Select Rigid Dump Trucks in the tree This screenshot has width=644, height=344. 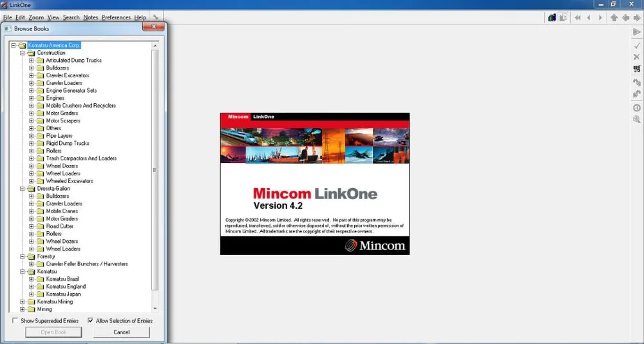click(68, 144)
